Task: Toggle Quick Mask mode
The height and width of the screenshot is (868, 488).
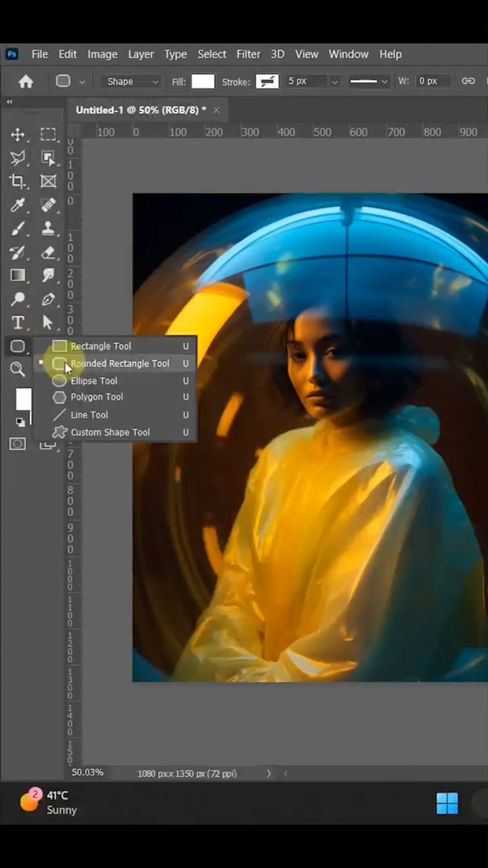Action: click(x=17, y=444)
